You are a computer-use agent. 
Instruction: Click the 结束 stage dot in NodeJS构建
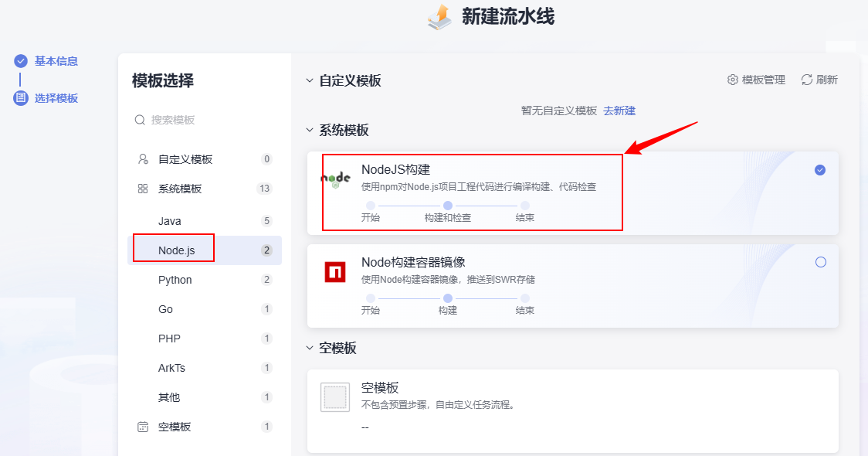click(x=525, y=206)
